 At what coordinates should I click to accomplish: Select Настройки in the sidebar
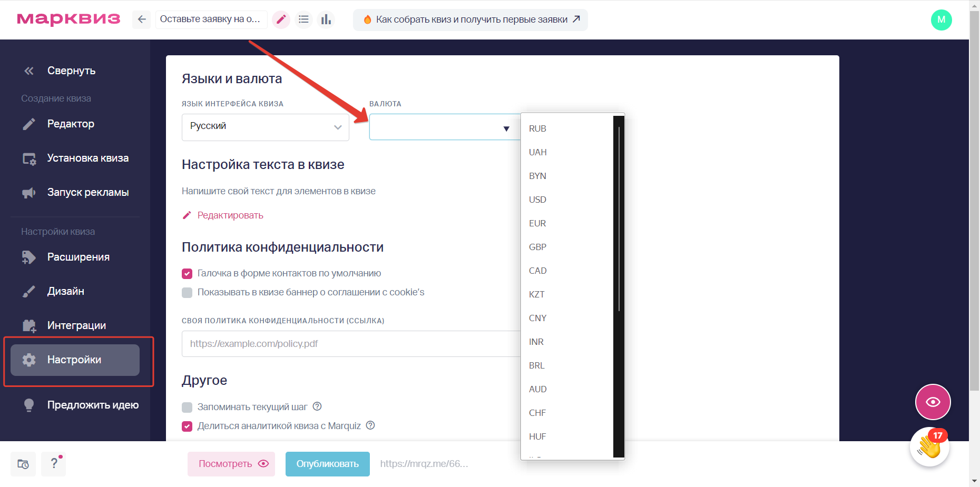coord(75,360)
